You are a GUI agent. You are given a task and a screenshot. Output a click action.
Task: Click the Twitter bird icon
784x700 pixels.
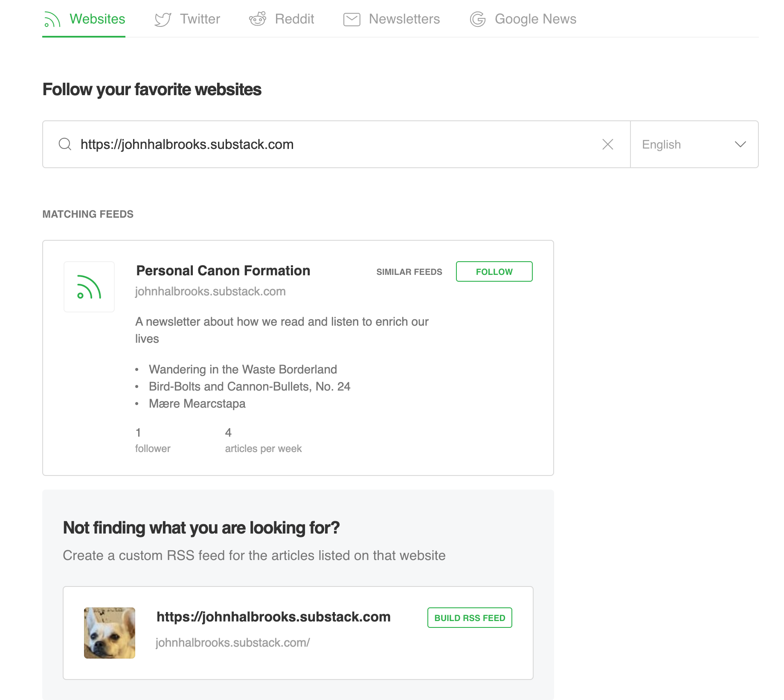[x=163, y=20]
